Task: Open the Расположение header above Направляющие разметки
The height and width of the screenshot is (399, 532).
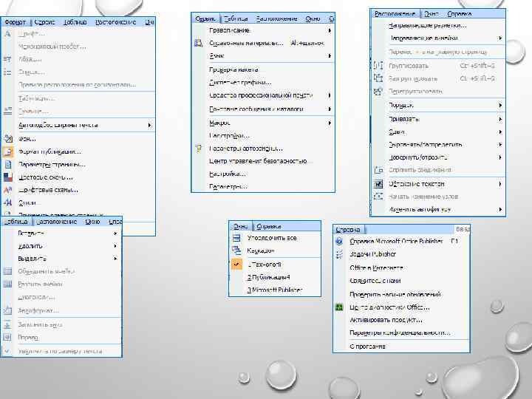Action: (395, 14)
